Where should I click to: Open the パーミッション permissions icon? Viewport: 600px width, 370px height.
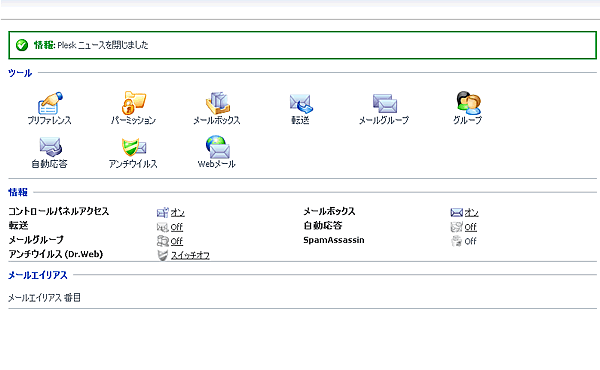click(134, 103)
